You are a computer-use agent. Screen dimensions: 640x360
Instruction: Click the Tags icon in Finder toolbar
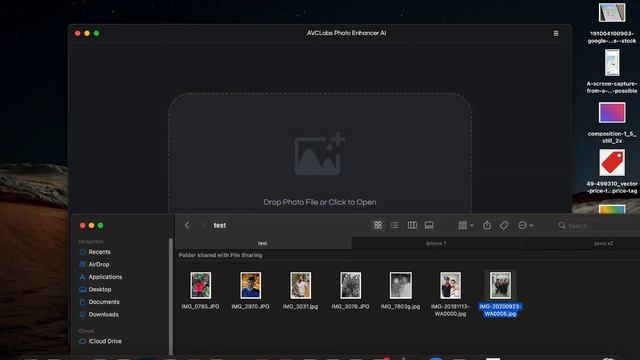point(504,225)
